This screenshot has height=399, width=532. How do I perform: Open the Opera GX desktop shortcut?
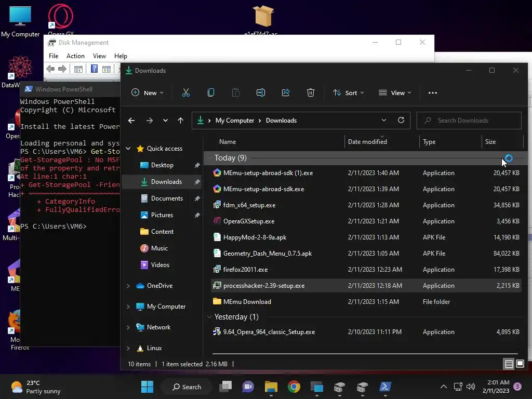61,20
